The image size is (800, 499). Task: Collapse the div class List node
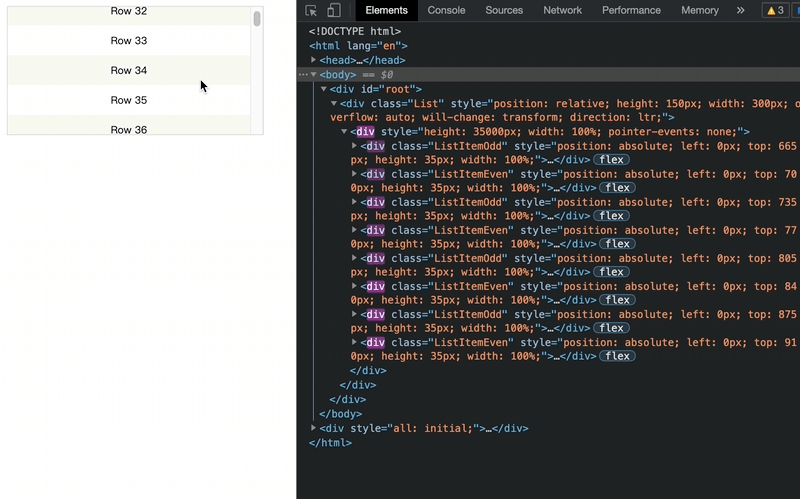tap(334, 103)
